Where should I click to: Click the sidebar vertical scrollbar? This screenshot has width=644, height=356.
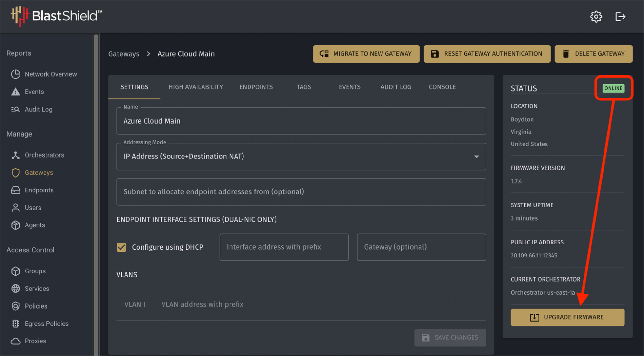point(96,195)
